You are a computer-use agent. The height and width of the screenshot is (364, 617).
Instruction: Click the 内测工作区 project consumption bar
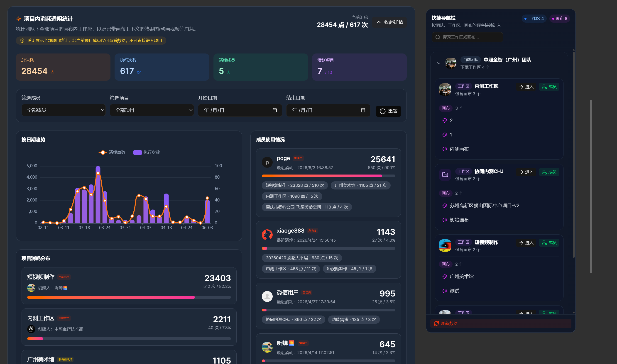pyautogui.click(x=129, y=338)
